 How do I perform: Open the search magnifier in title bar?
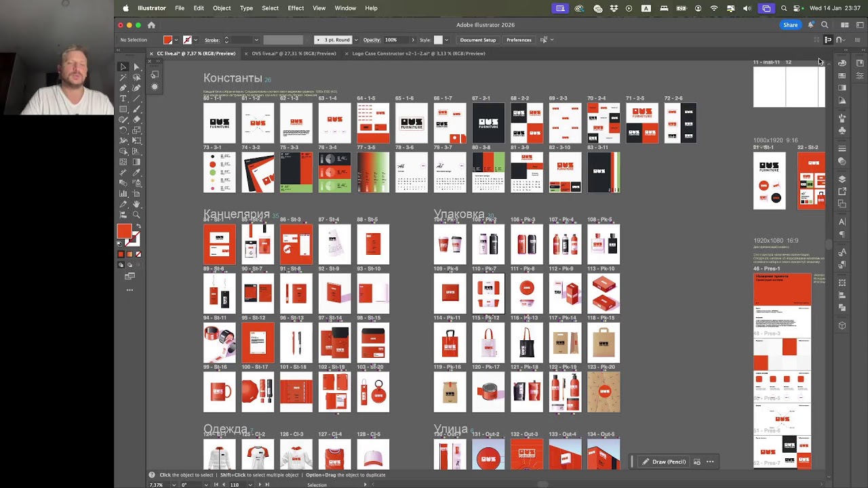pos(825,25)
